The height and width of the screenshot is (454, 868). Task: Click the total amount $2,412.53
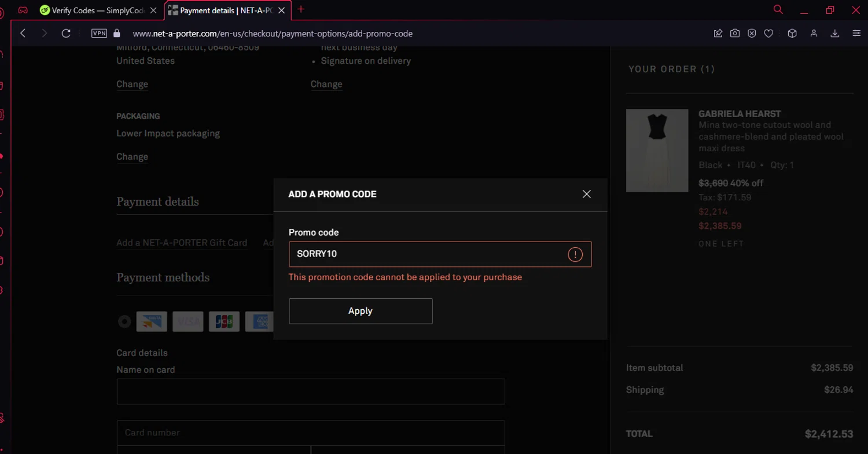[829, 434]
